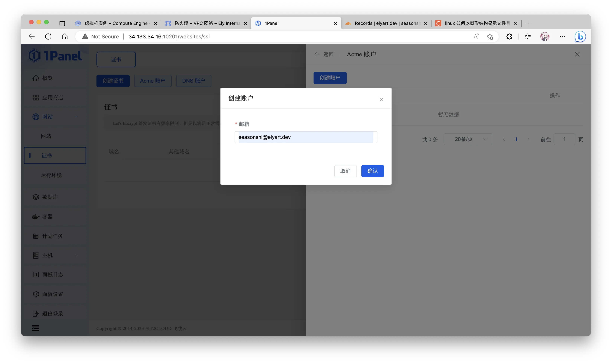
Task: Click 取消 in the dialog
Action: (345, 171)
